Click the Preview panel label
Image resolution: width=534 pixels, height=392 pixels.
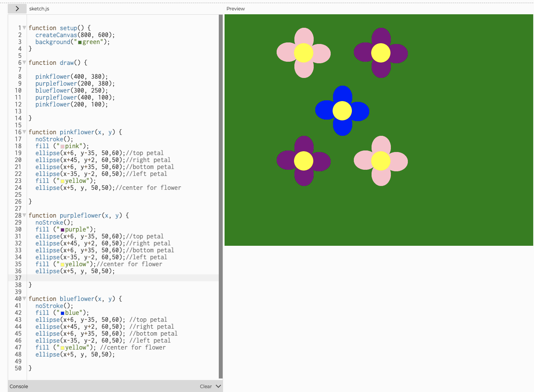tap(236, 8)
